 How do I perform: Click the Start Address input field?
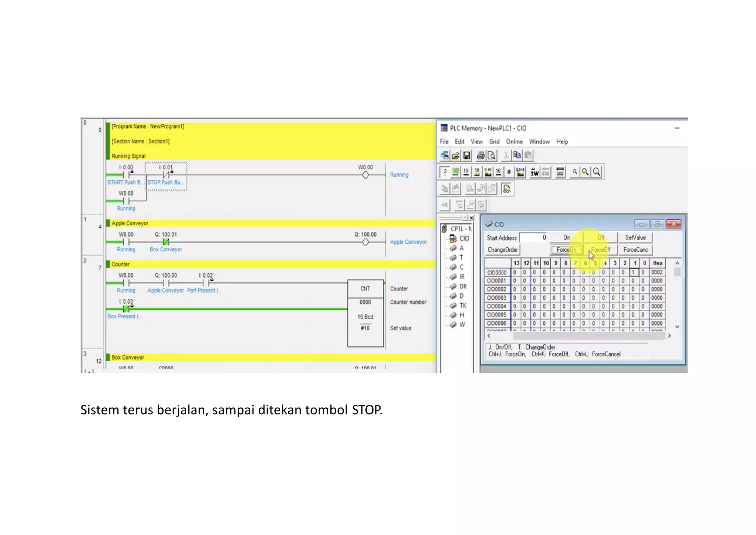pyautogui.click(x=533, y=238)
